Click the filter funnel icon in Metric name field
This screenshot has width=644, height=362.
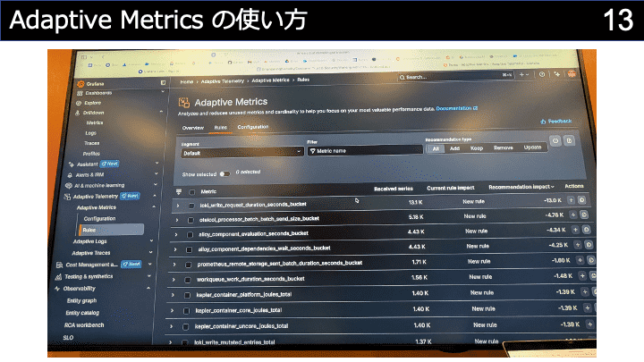click(312, 151)
